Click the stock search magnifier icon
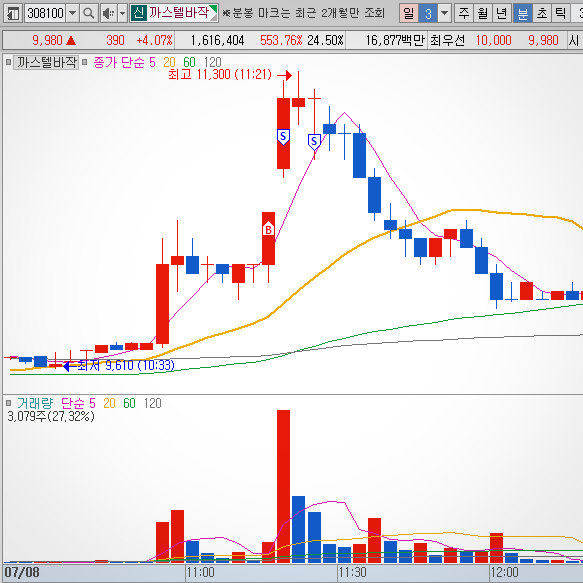The height and width of the screenshot is (583, 583). 88,13
